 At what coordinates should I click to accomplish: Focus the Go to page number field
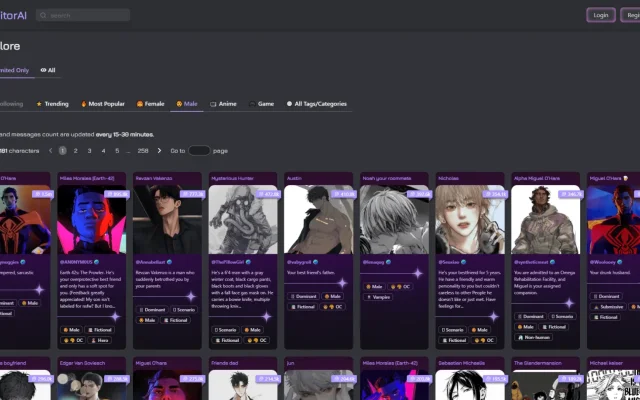[x=199, y=151]
